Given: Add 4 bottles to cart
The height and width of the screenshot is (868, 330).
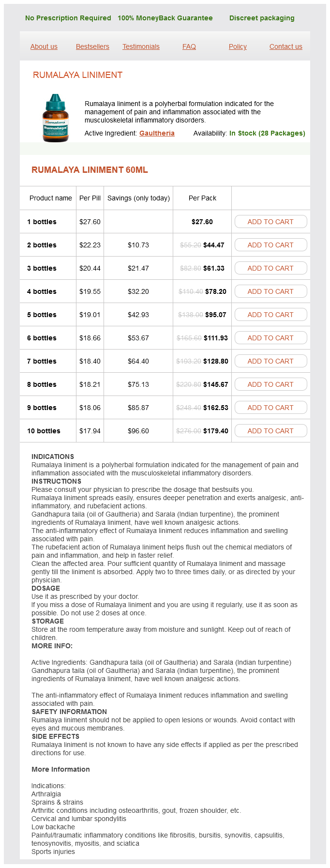Looking at the screenshot, I should click(x=270, y=291).
